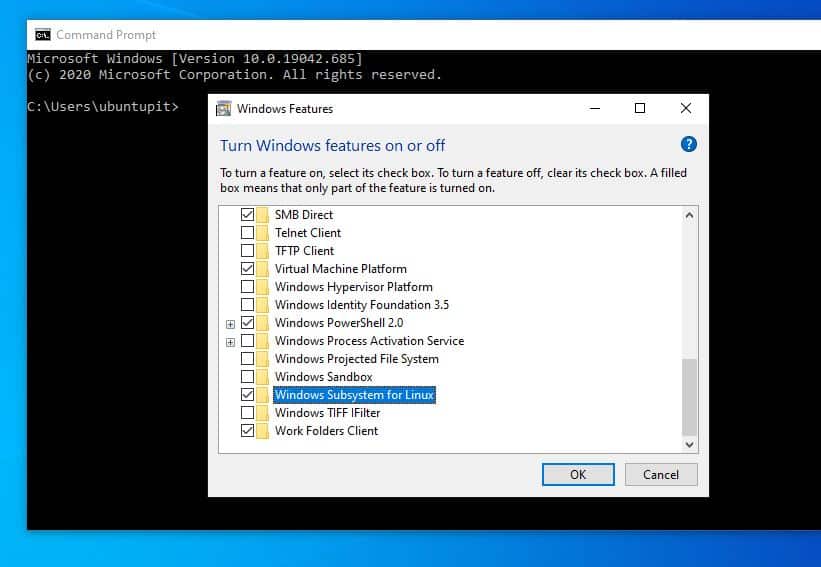Select the Windows TIFF IFilter item
Image resolution: width=821 pixels, height=567 pixels.
tap(326, 413)
